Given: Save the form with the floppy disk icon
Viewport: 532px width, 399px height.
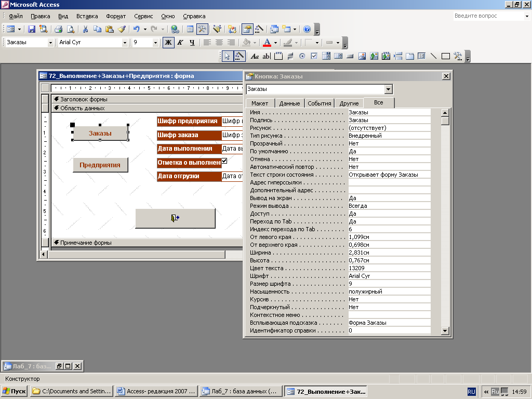Looking at the screenshot, I should point(32,29).
